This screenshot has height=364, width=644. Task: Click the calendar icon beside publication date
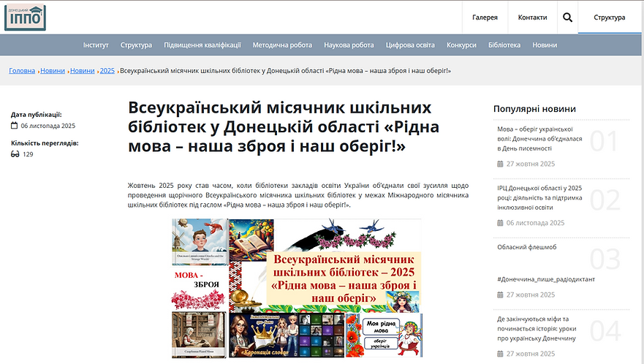[15, 125]
